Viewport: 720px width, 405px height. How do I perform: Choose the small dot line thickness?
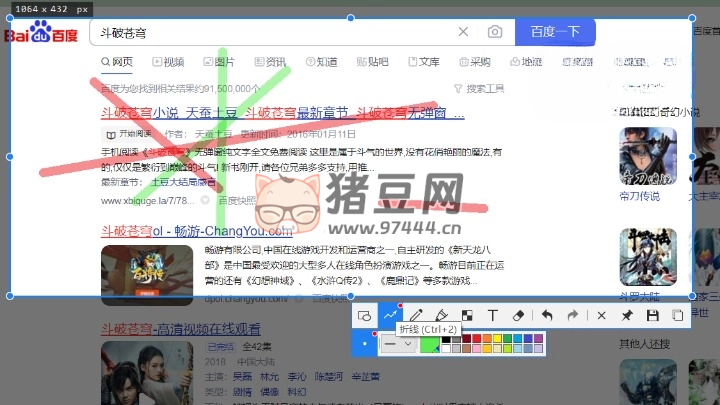(365, 343)
